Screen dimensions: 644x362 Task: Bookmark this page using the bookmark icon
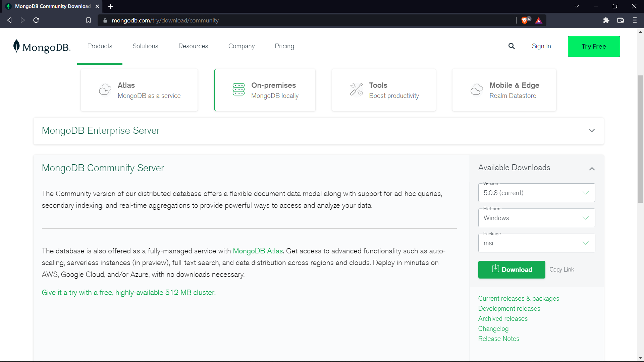(88, 20)
